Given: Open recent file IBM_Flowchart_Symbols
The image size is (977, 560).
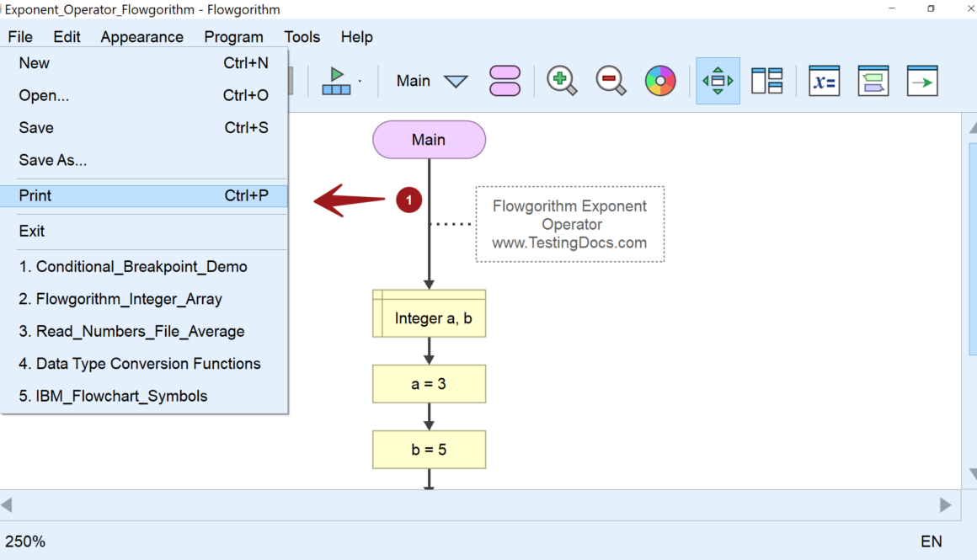Looking at the screenshot, I should point(144,396).
